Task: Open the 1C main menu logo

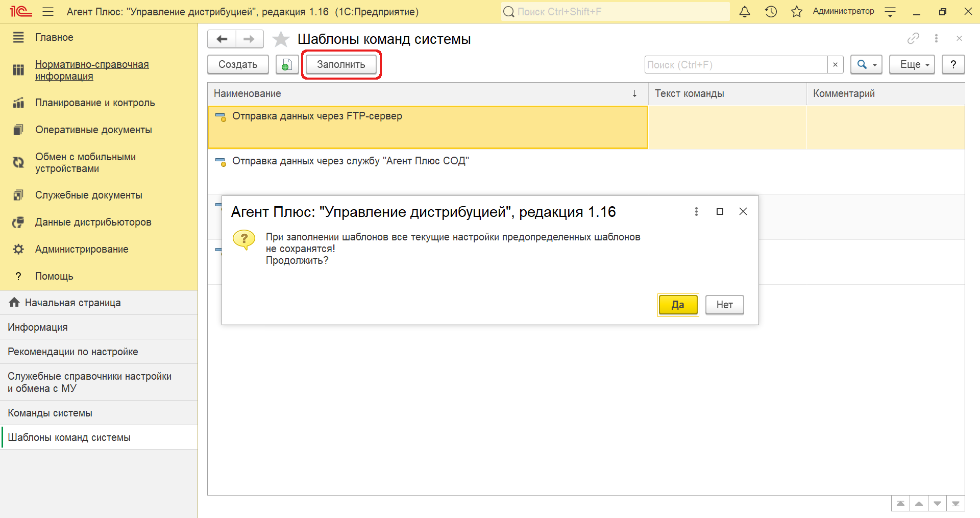Action: coord(21,11)
